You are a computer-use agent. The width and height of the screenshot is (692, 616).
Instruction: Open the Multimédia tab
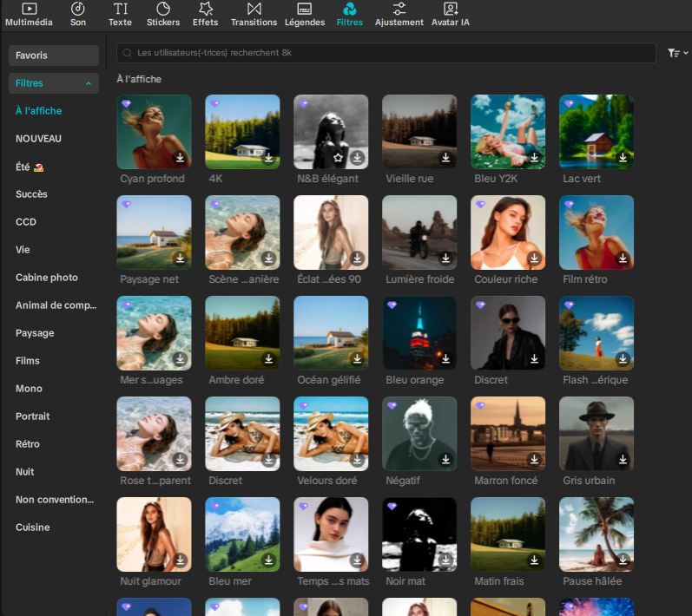coord(30,15)
